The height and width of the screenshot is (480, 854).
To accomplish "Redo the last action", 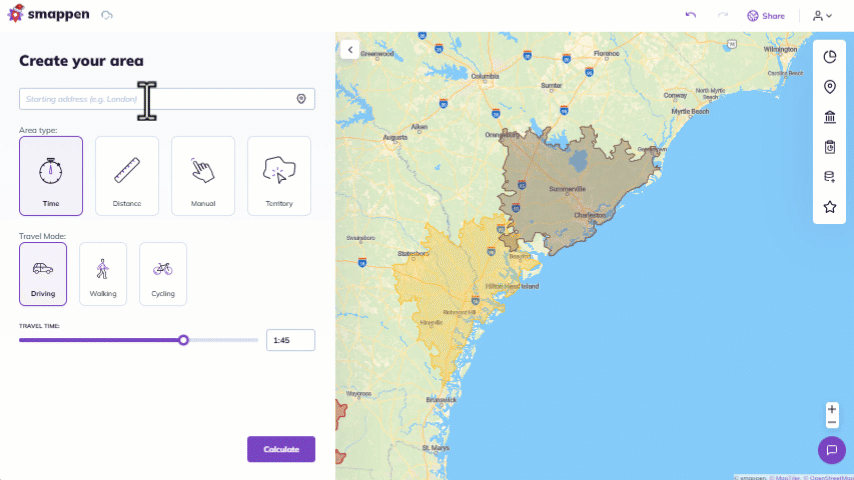I will 723,15.
